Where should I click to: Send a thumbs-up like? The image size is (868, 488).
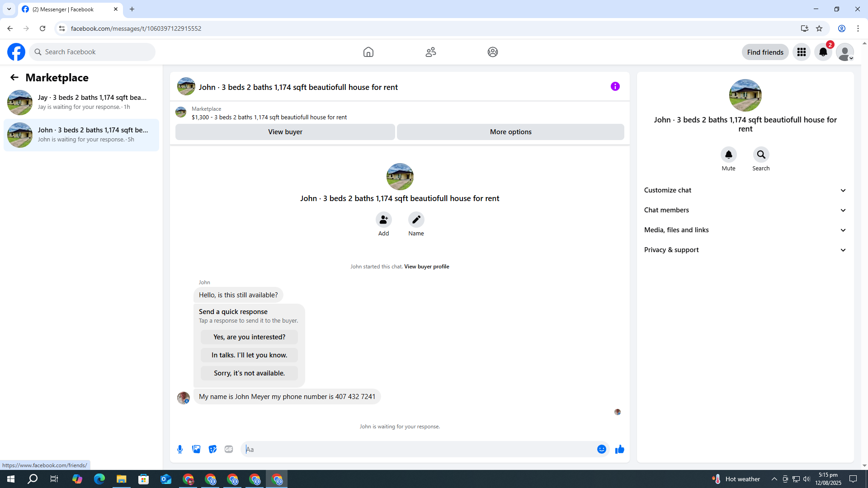[619, 449]
